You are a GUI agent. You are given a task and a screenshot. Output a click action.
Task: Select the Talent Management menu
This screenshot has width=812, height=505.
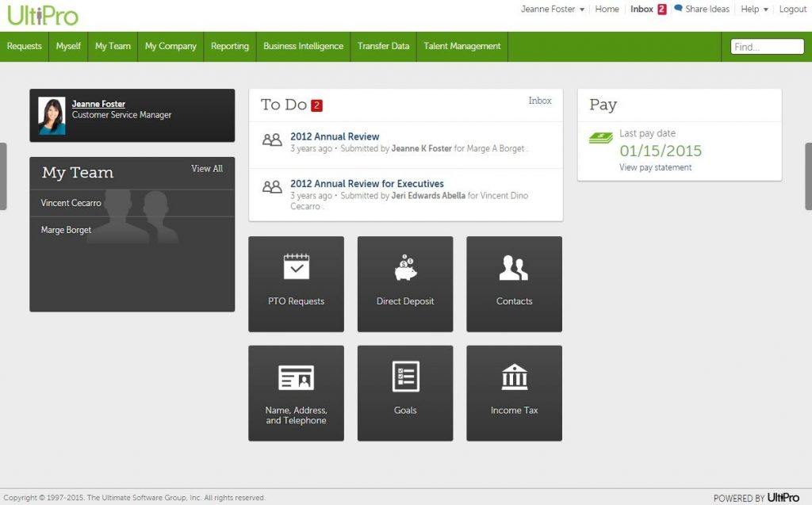(462, 46)
